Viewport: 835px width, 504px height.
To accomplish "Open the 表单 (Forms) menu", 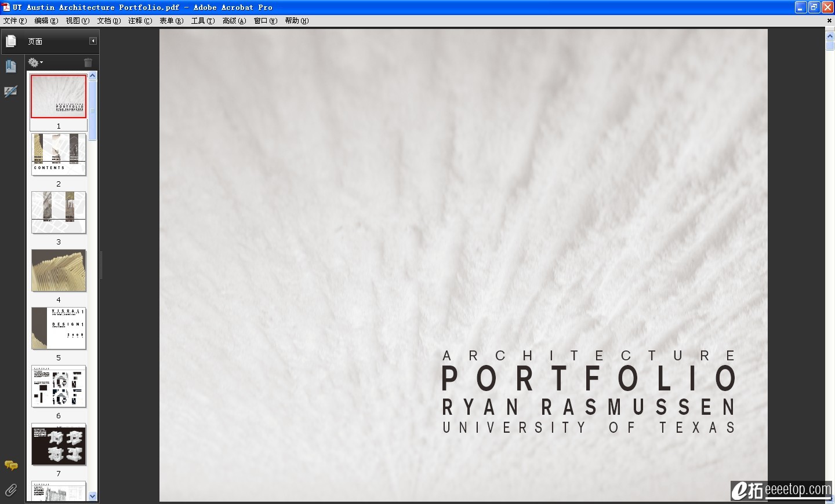I will (172, 21).
